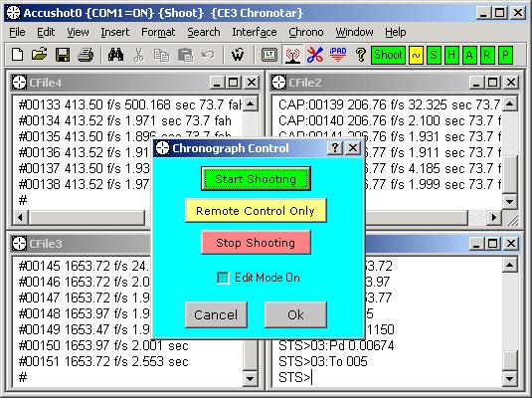Open Find with the binoculars icon
532x398 pixels.
(x=115, y=55)
